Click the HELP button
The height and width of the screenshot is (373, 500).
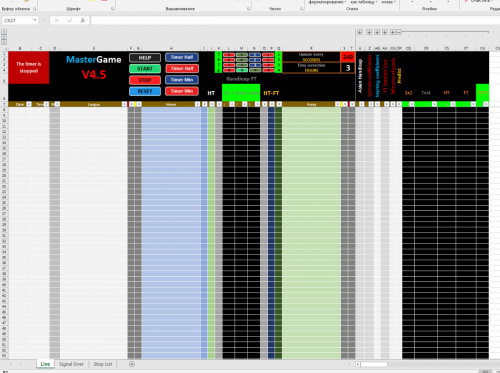tap(145, 58)
